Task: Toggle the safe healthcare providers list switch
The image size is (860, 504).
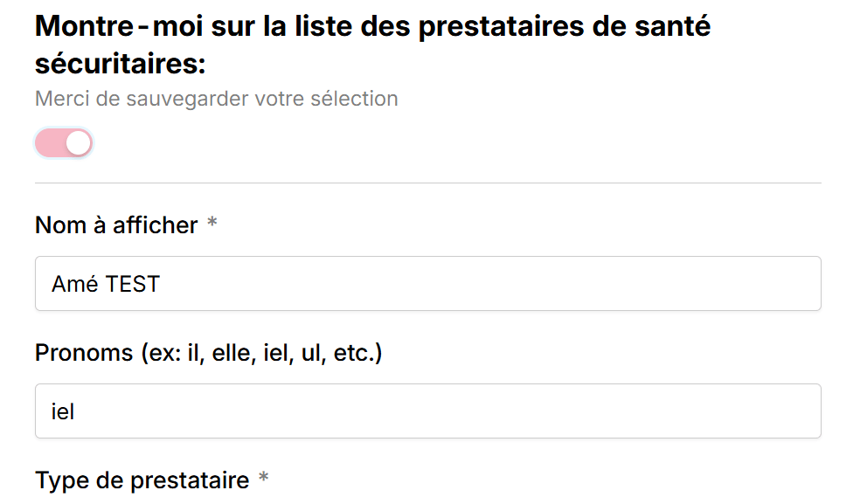Action: pos(64,143)
